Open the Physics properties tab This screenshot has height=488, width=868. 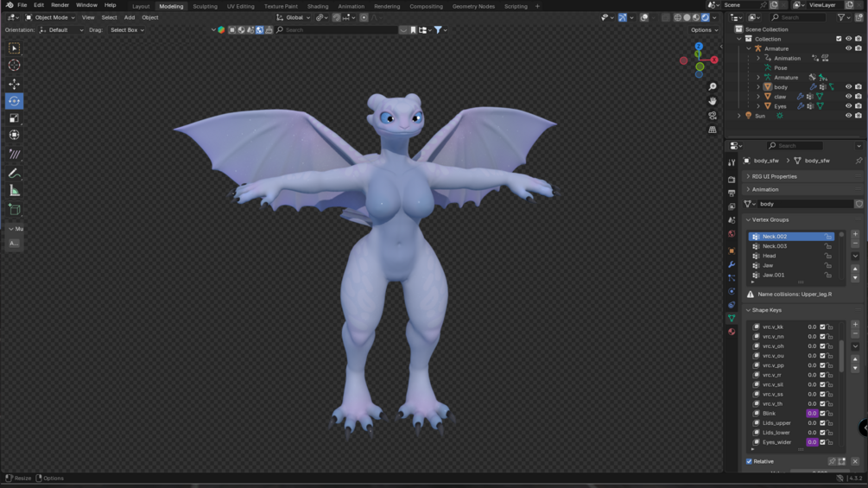coord(732,291)
